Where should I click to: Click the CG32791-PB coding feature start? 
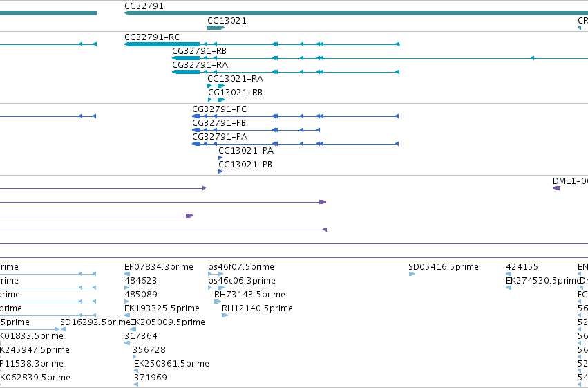196,130
